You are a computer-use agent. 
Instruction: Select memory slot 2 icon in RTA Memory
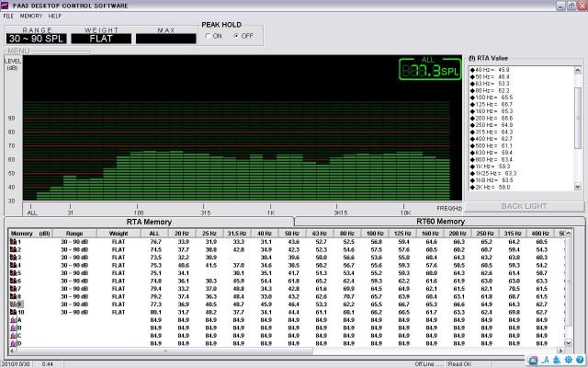pyautogui.click(x=14, y=249)
